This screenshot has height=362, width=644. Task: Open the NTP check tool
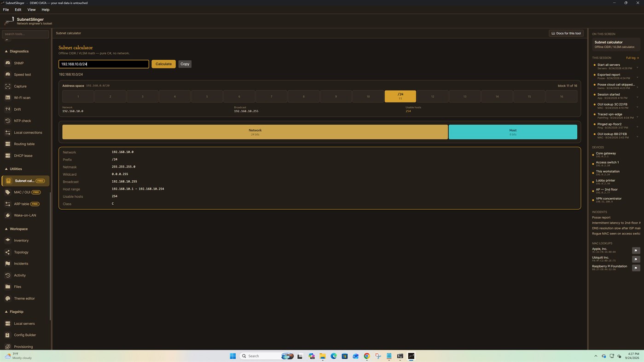[x=25, y=121]
